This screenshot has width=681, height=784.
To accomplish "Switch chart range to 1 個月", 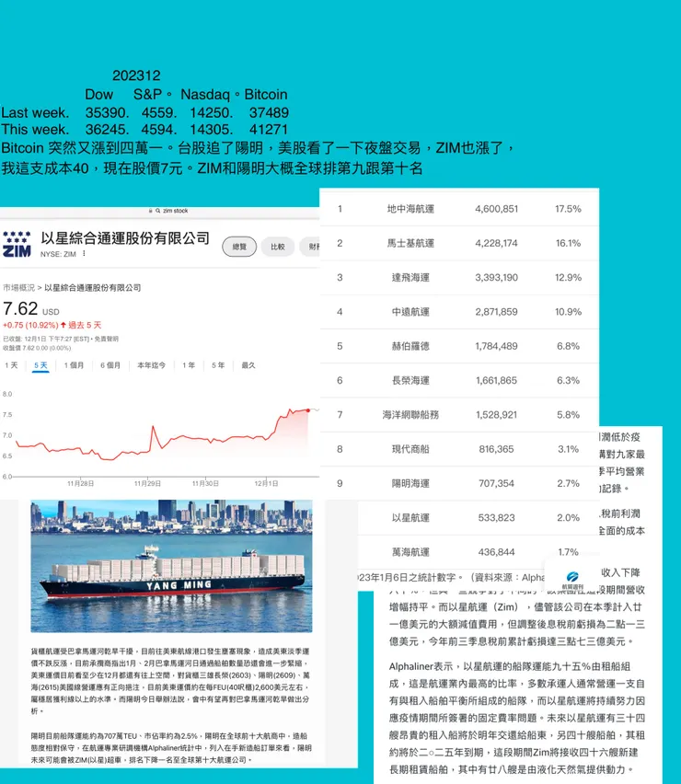I will click(74, 365).
